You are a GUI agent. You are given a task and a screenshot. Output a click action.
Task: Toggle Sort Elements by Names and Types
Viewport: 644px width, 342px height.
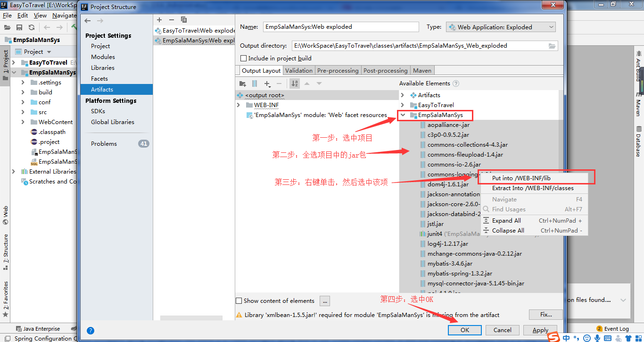point(295,83)
